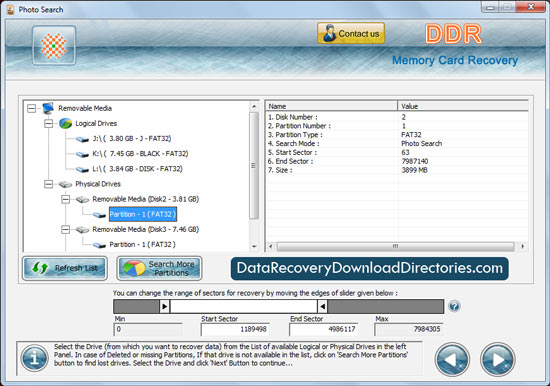The height and width of the screenshot is (386, 550).
Task: Click the blue help question mark icon
Action: pos(454,306)
